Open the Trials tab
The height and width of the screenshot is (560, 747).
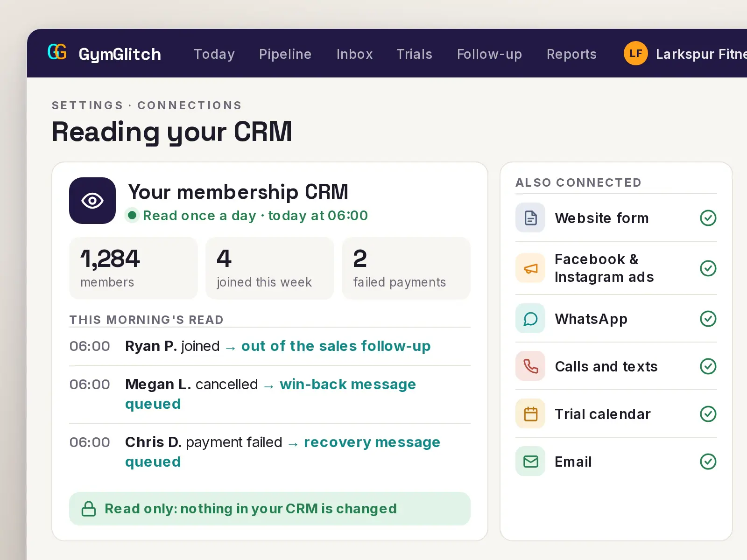point(414,54)
